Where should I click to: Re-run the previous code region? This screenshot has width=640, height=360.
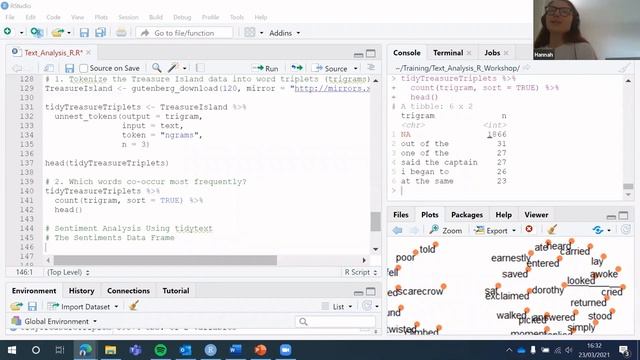tap(297, 68)
